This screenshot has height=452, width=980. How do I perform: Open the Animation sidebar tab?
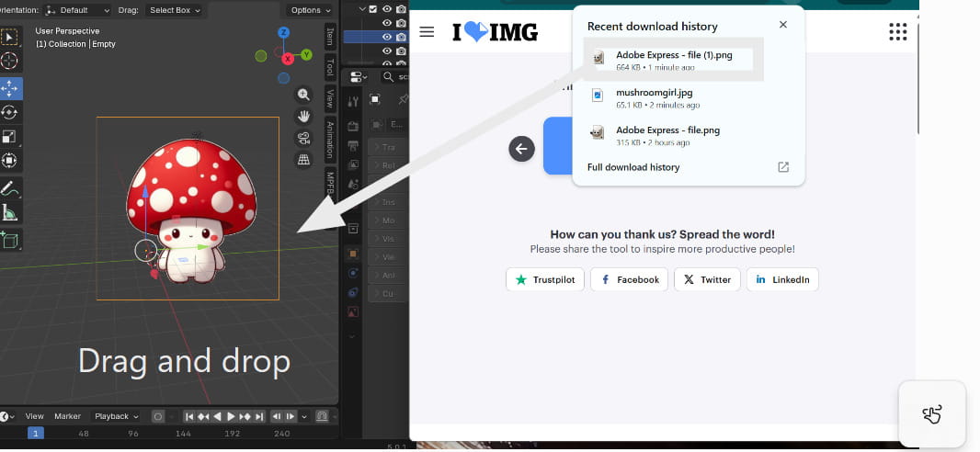(330, 141)
